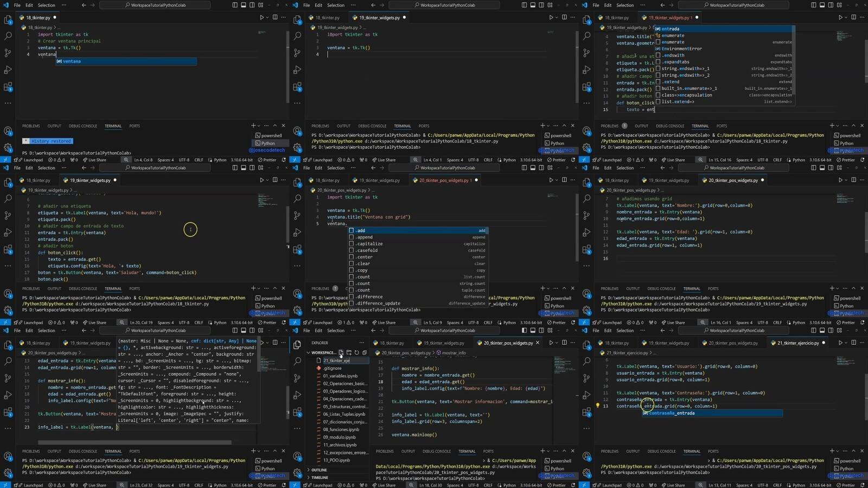Click Spaces: 4 indentation selector, Ln 20, Col 19 window

165,322
